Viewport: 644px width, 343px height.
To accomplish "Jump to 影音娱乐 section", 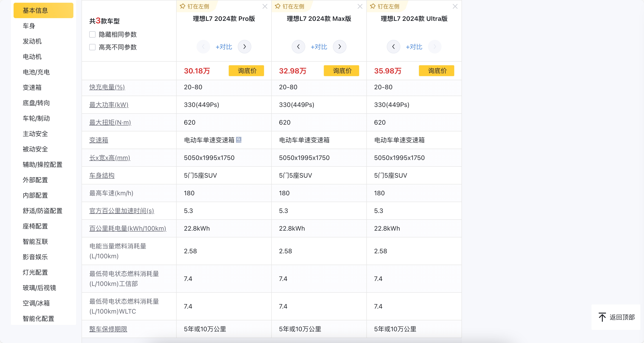I will [35, 257].
